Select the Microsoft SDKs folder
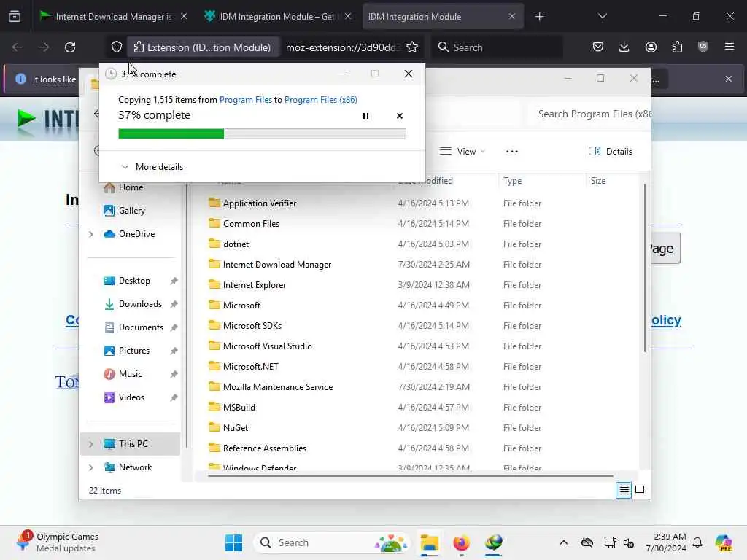 pos(252,326)
